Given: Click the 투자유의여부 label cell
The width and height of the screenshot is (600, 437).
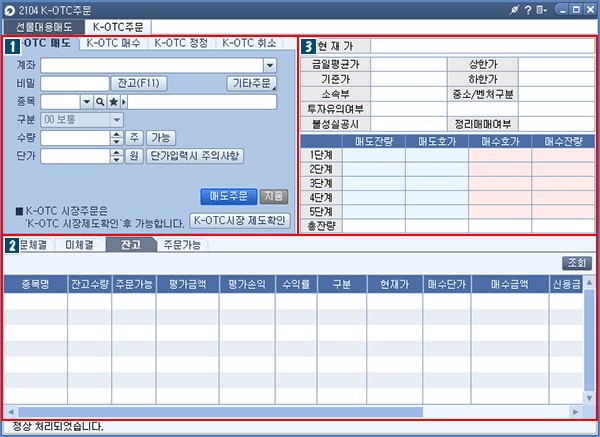Looking at the screenshot, I should [x=335, y=109].
